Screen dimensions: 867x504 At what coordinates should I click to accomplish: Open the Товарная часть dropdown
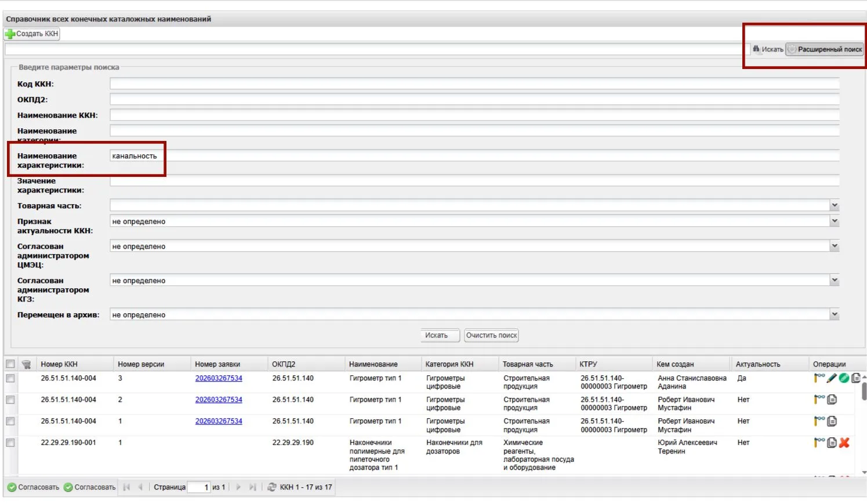coord(834,205)
